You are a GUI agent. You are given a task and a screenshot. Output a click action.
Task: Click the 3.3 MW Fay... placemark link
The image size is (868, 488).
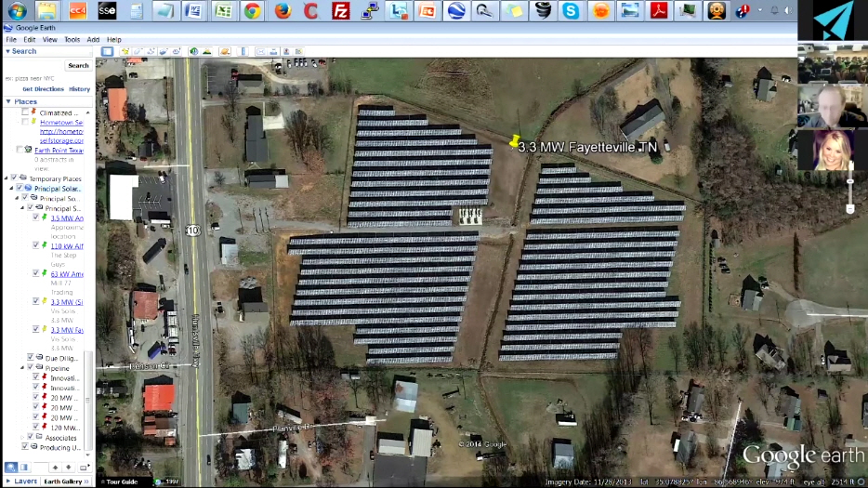point(67,330)
